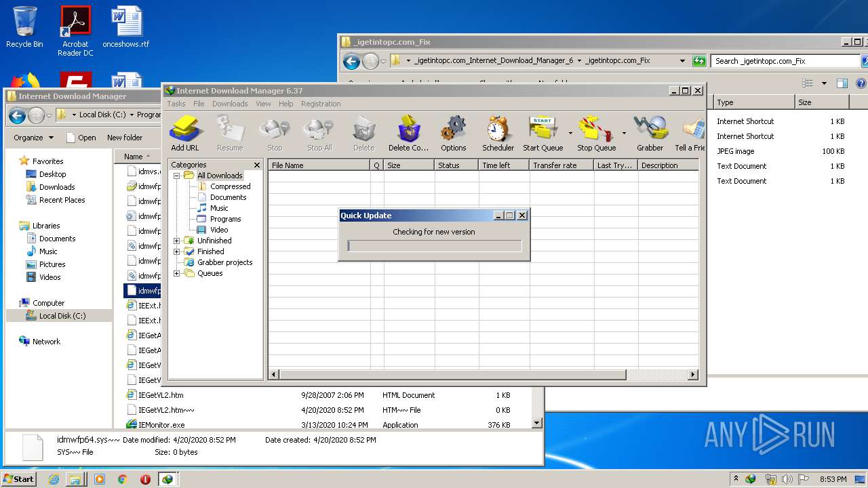
Task: Click the search box in _igetintopc.com_Fix window
Action: pyautogui.click(x=785, y=61)
